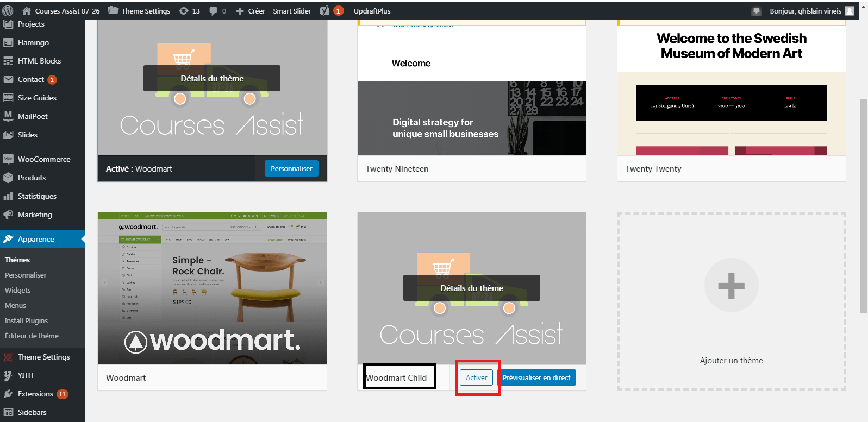Image resolution: width=868 pixels, height=422 pixels.
Task: Open Détails du thème on the active Woodmart theme
Action: pyautogui.click(x=212, y=78)
